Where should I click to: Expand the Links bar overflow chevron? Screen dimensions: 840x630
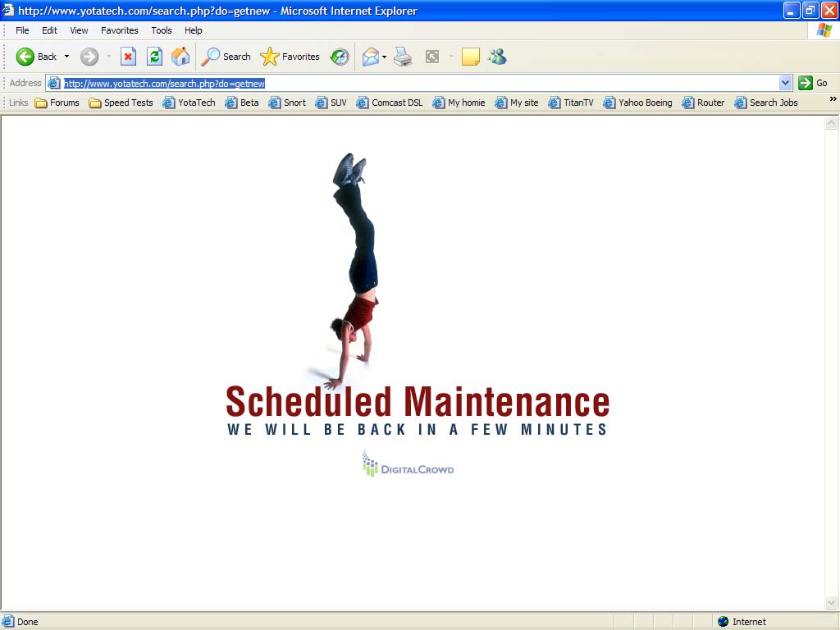pyautogui.click(x=833, y=99)
